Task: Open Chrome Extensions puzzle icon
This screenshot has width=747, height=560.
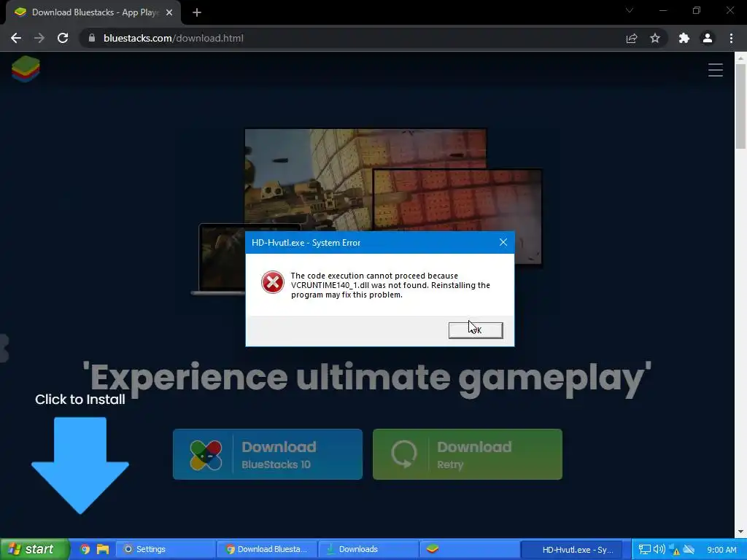Action: pos(684,38)
